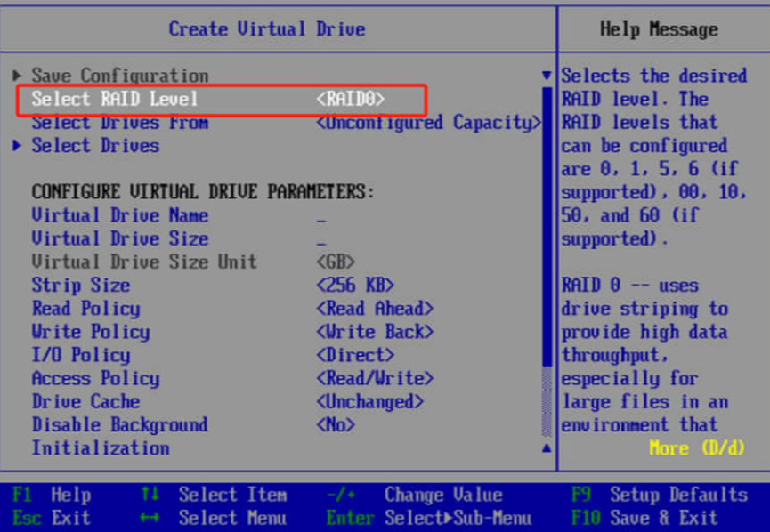This screenshot has height=532, width=770.
Task: Click the Virtual Drive Name input field
Action: click(321, 216)
